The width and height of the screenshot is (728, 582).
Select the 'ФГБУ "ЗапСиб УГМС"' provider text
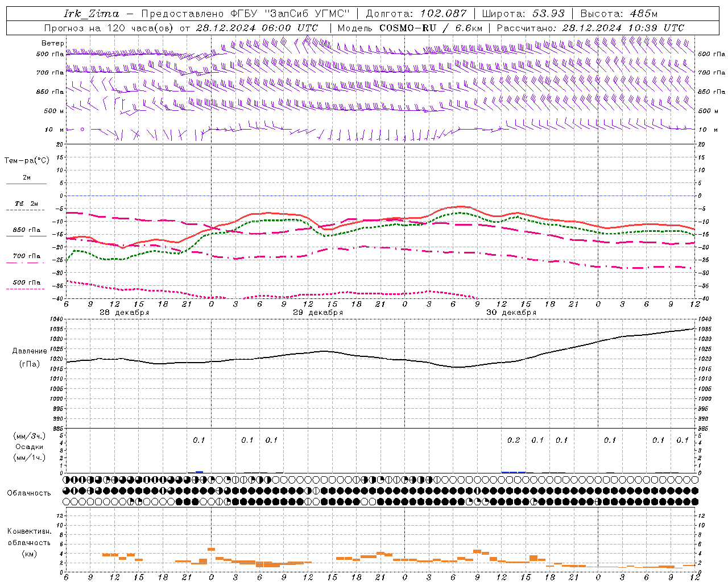(290, 14)
